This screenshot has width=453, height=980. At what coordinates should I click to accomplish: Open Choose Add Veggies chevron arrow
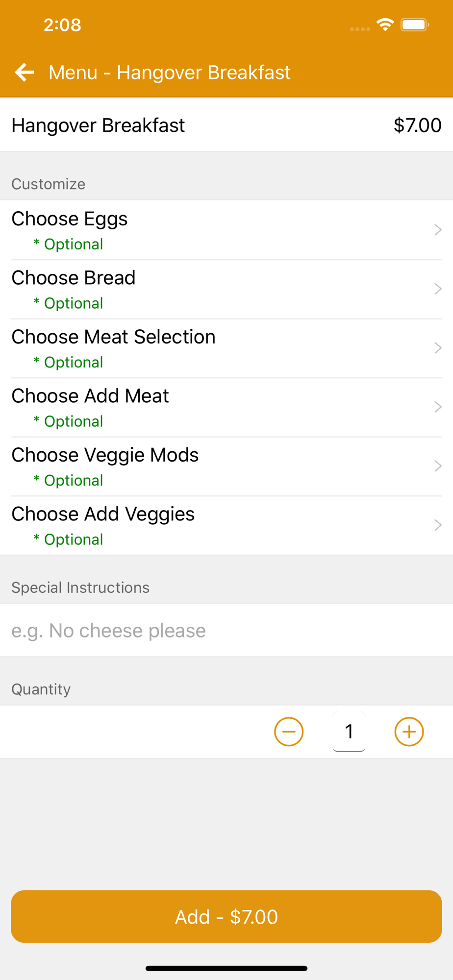438,525
